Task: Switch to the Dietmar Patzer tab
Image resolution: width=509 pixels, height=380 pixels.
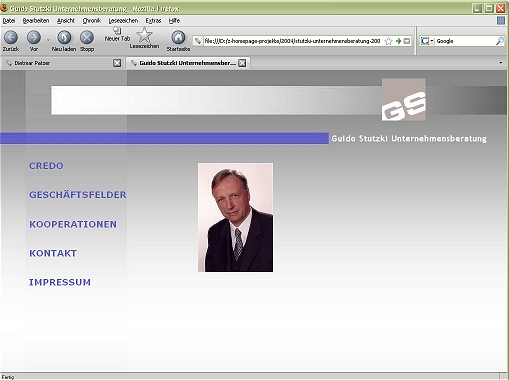Action: [x=59, y=63]
